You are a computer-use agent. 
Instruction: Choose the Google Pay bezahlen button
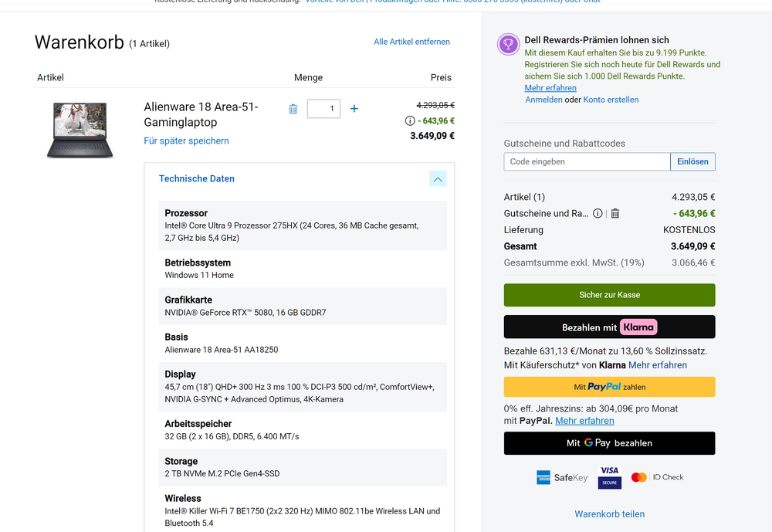click(609, 443)
